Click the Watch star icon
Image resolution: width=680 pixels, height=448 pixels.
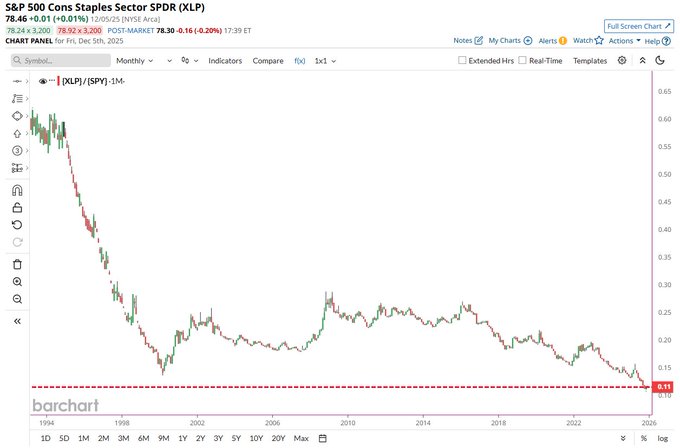point(599,40)
